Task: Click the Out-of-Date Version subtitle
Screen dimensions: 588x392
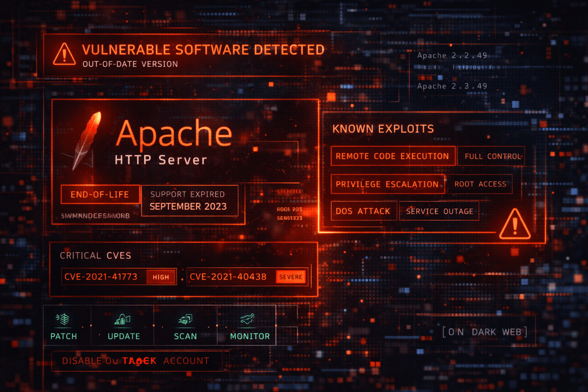Action: coord(130,64)
